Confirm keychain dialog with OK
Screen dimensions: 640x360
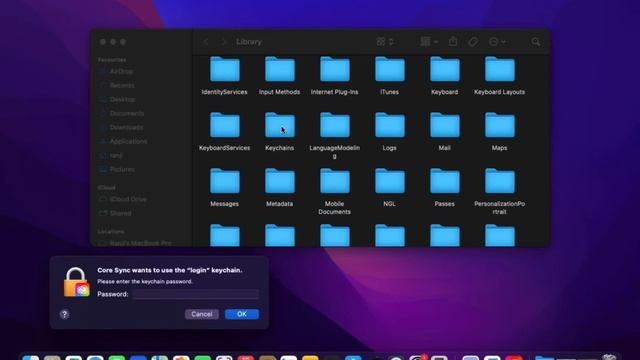(242, 314)
